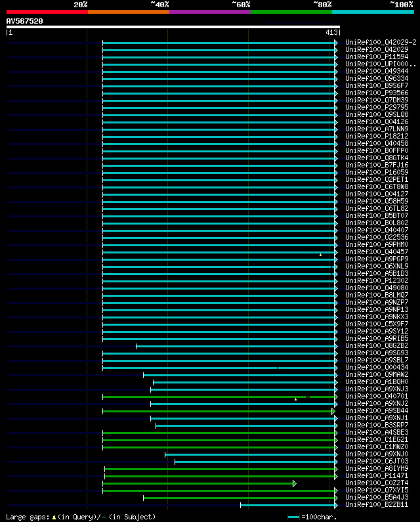Image resolution: width=420 pixels, height=522 pixels.
Task: Select UniRef100_A9SBL7 label
Action: point(377,360)
